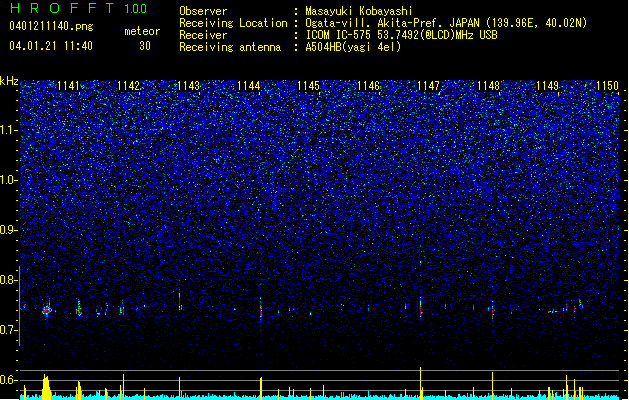Click the tallest yellow power spike near 1147

coord(420,383)
